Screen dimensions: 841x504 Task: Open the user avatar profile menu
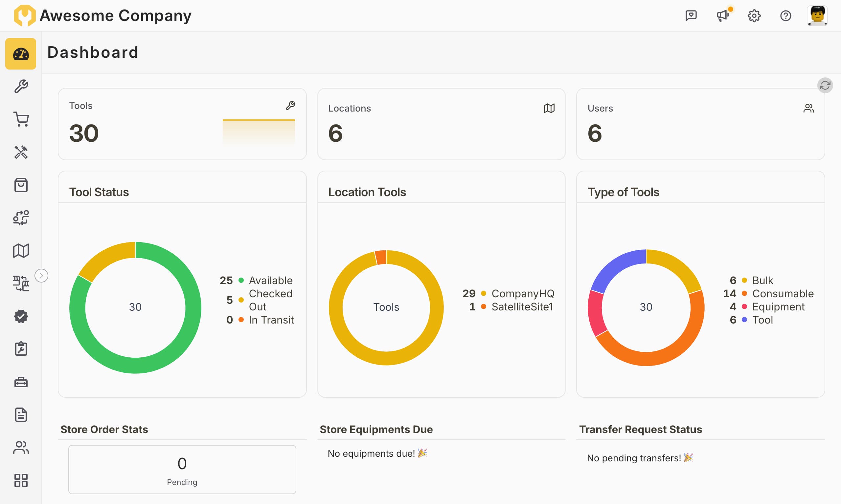click(817, 16)
